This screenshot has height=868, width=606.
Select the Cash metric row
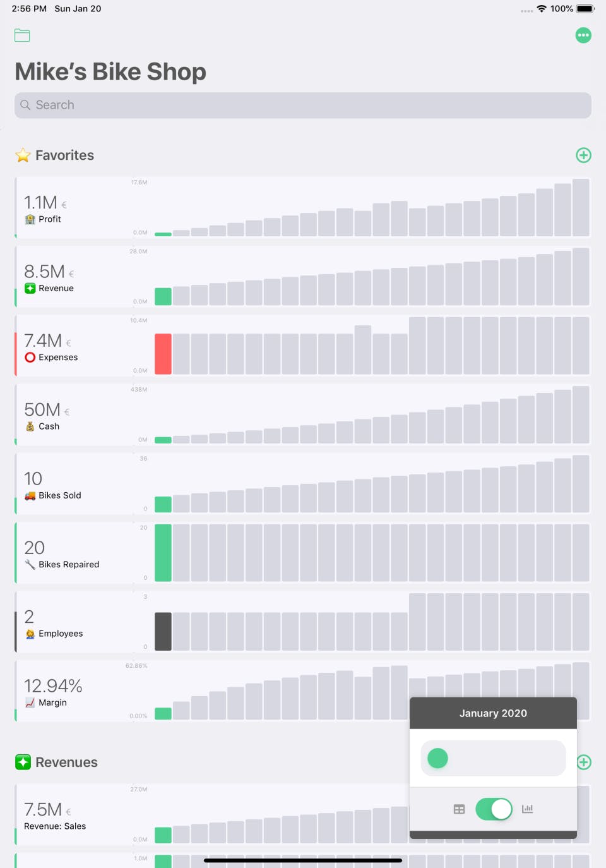pyautogui.click(x=76, y=416)
